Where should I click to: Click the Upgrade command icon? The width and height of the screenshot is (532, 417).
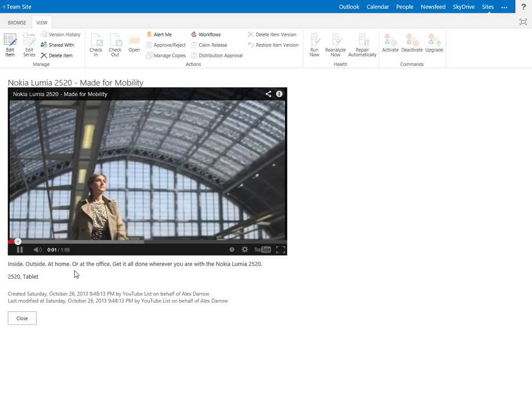pyautogui.click(x=434, y=43)
